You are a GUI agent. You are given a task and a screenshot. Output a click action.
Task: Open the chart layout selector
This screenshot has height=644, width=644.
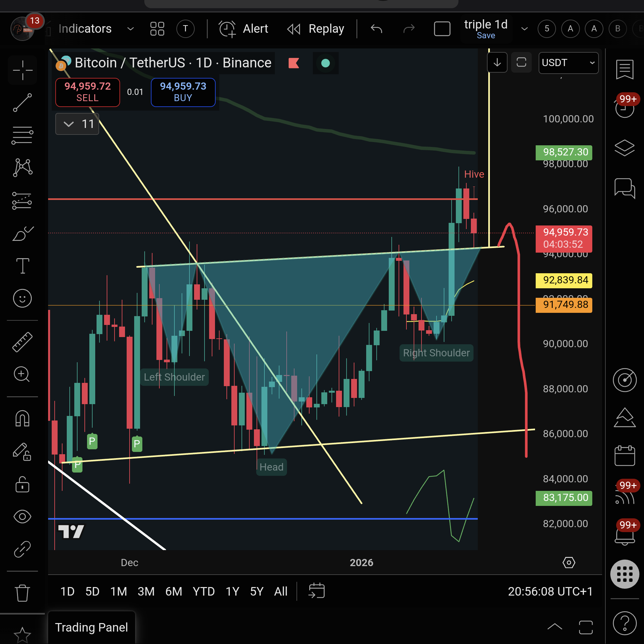pyautogui.click(x=442, y=29)
